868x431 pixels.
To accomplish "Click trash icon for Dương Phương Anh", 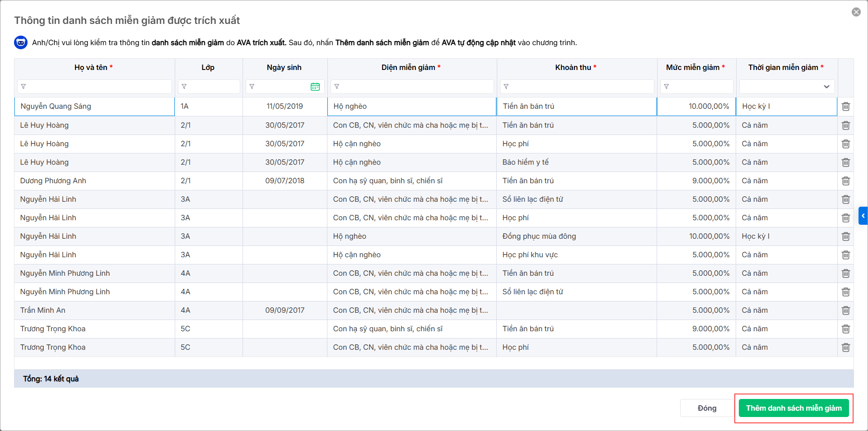I will pos(845,181).
